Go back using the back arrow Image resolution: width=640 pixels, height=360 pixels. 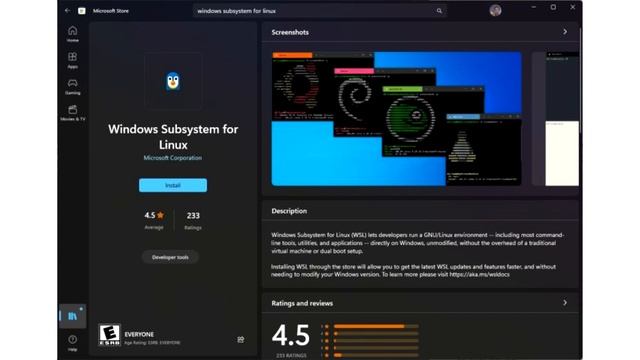click(x=67, y=11)
